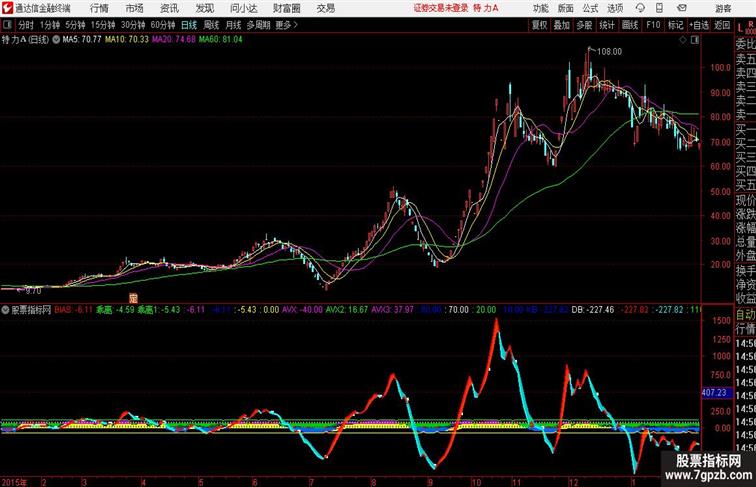
Task: Click the MA5: 70.77 indicator label
Action: click(82, 40)
